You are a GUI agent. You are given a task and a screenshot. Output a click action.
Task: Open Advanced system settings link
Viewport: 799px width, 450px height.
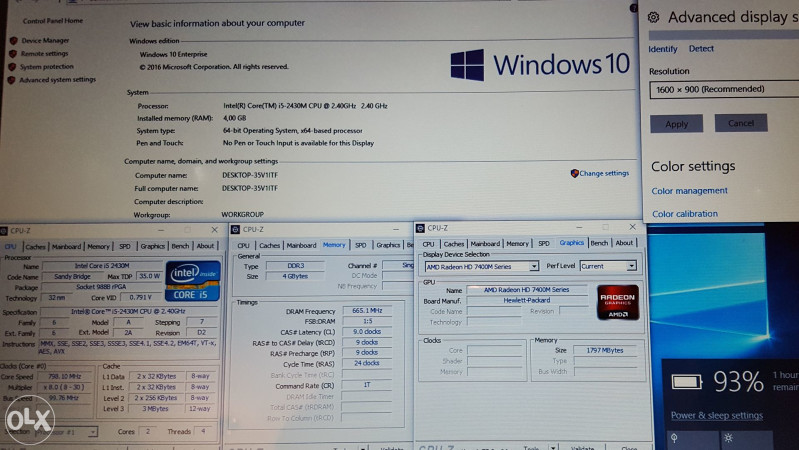click(x=58, y=80)
